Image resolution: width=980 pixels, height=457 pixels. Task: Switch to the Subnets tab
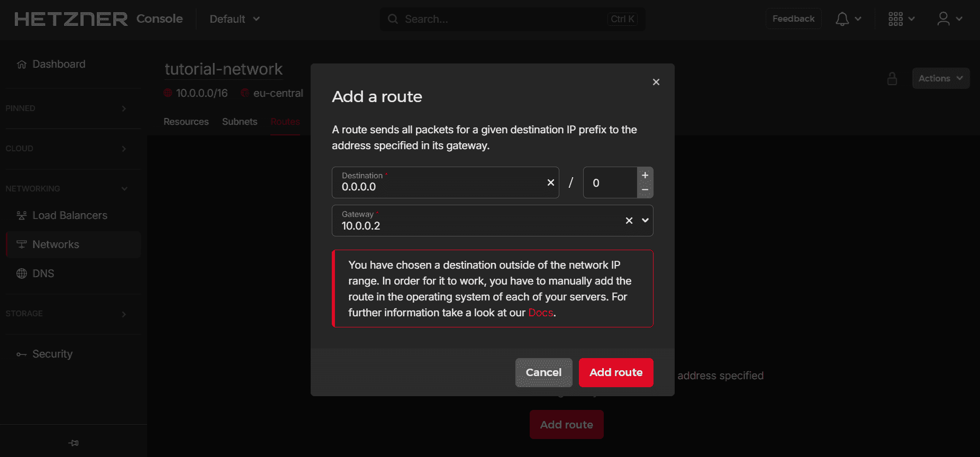[239, 122]
